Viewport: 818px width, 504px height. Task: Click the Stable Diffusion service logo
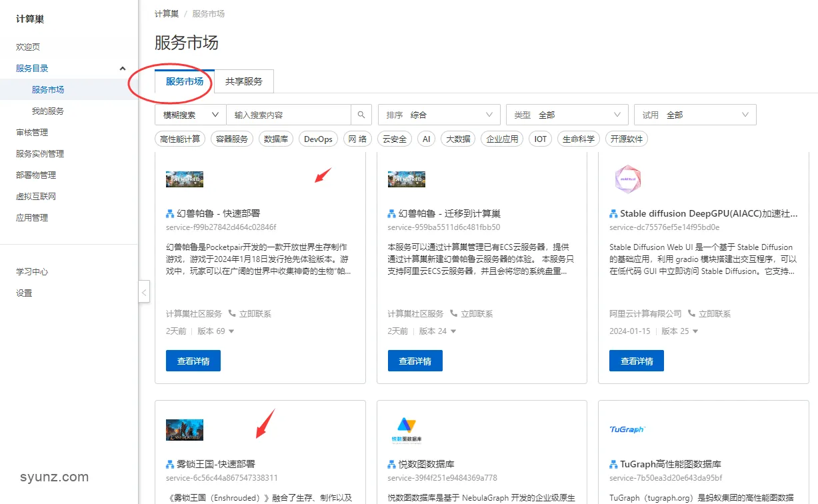(x=627, y=179)
